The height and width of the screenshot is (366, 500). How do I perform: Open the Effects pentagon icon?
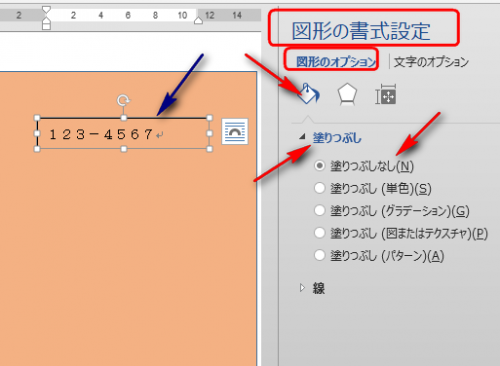(x=347, y=94)
